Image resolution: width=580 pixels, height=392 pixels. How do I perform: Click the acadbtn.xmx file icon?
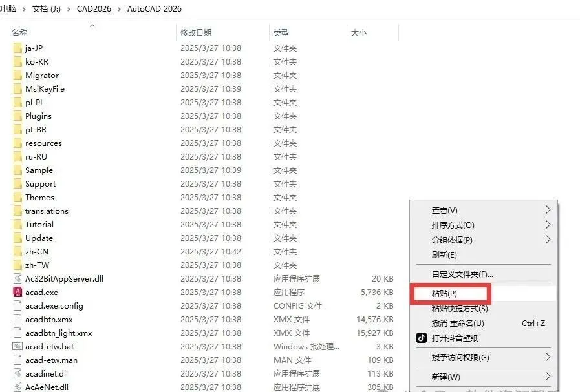[17, 320]
